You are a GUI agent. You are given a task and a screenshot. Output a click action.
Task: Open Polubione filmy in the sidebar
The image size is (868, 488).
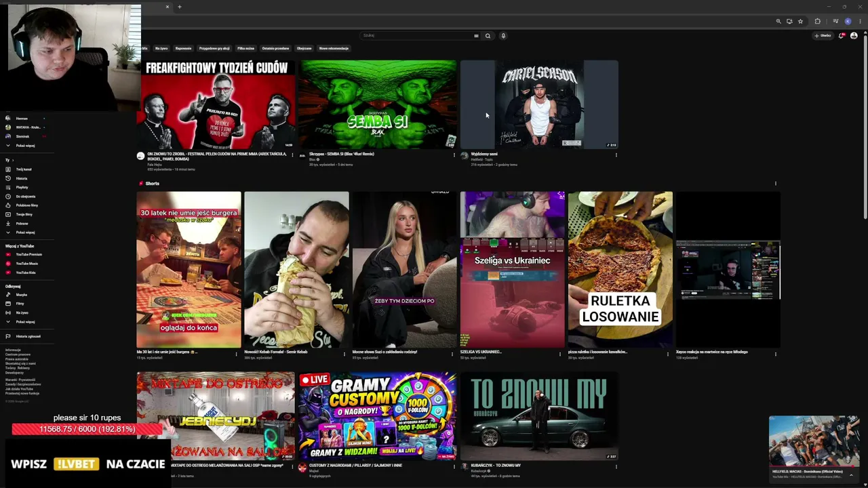pos(26,205)
